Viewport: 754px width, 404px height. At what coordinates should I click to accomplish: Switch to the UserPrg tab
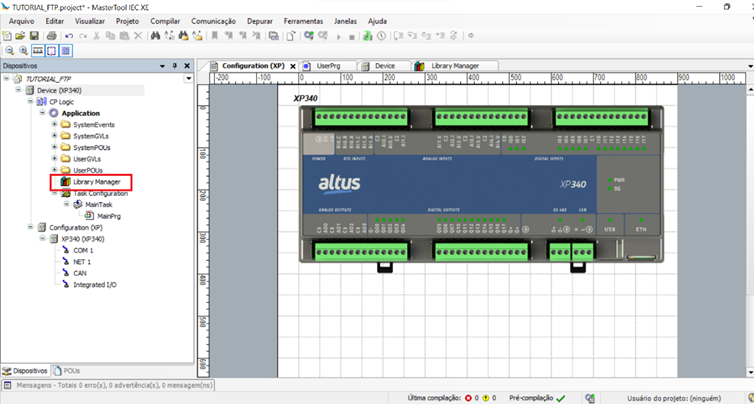pos(328,66)
